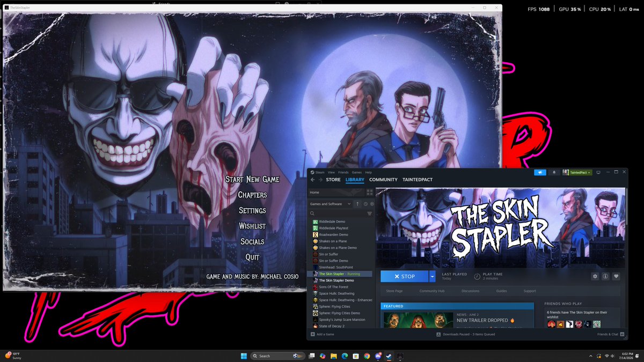Click the taskbar Search box

277,356
